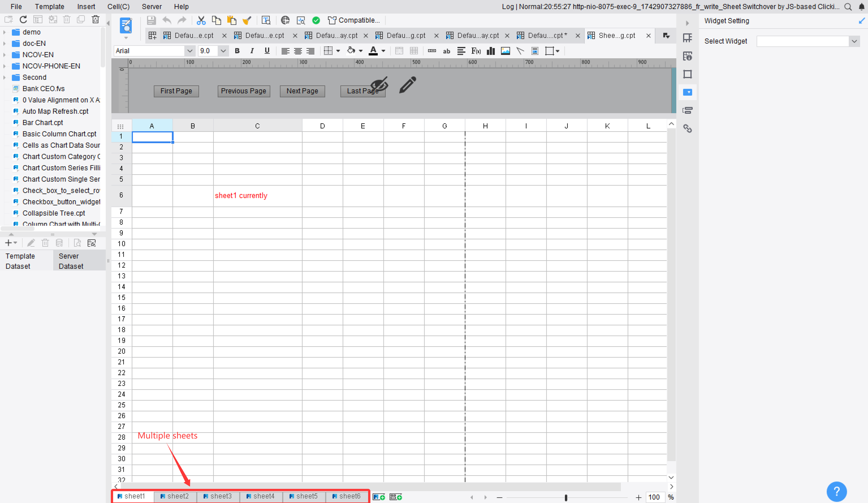Expand the demo folder
The image size is (868, 503).
coord(5,32)
